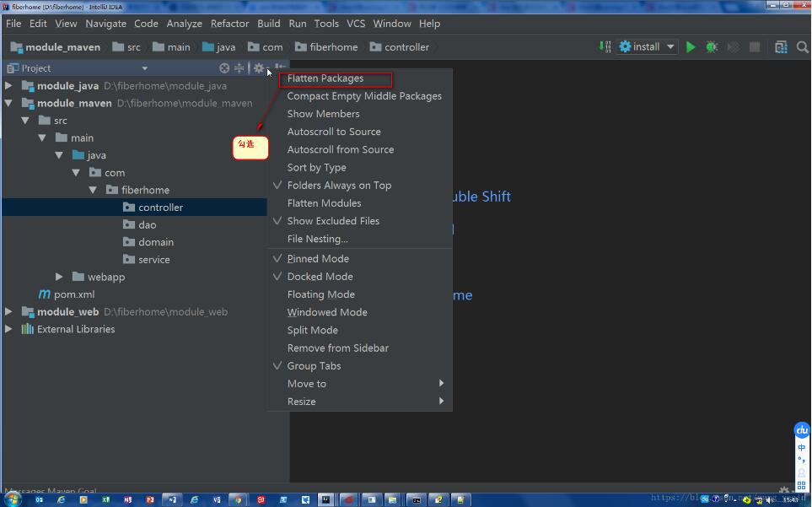Open the Refactor menu
This screenshot has height=507, width=812.
coord(229,24)
